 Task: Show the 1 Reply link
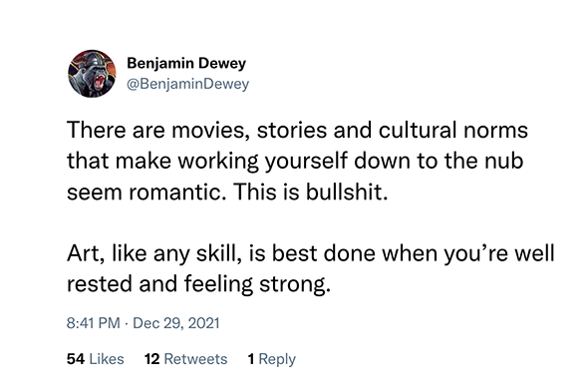tap(272, 359)
